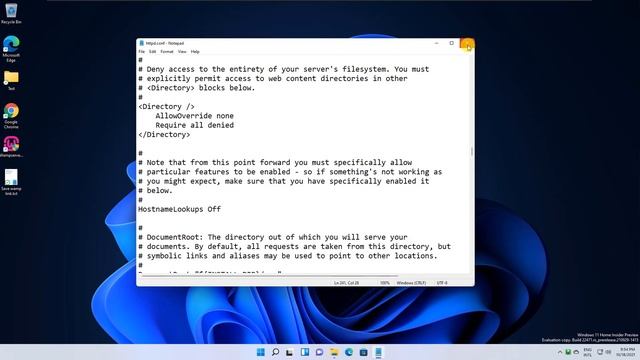
Task: Select the Google Chrome desktop shortcut
Action: pyautogui.click(x=11, y=116)
